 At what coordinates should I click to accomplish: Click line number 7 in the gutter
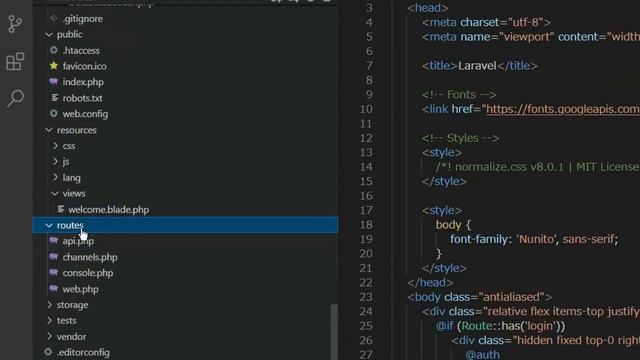[x=369, y=66]
